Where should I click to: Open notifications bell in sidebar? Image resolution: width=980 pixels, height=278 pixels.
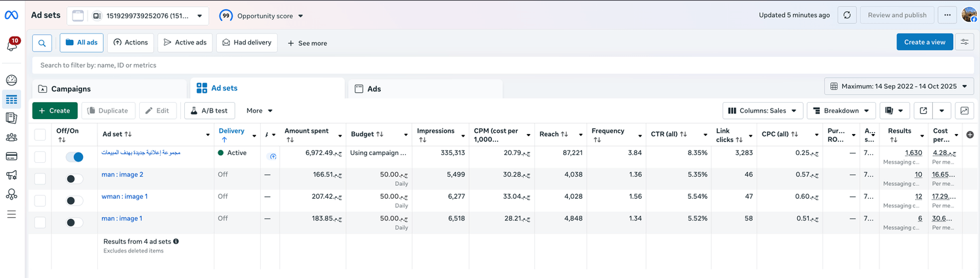coord(12,45)
